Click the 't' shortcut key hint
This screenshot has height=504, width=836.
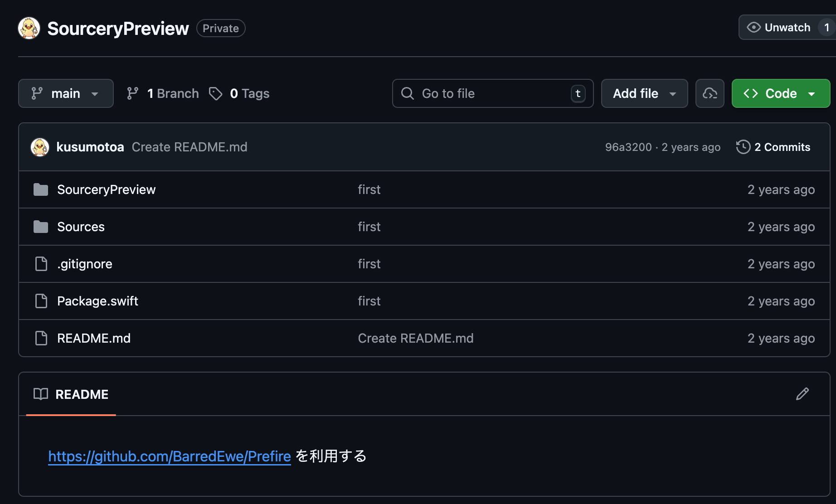tap(578, 93)
